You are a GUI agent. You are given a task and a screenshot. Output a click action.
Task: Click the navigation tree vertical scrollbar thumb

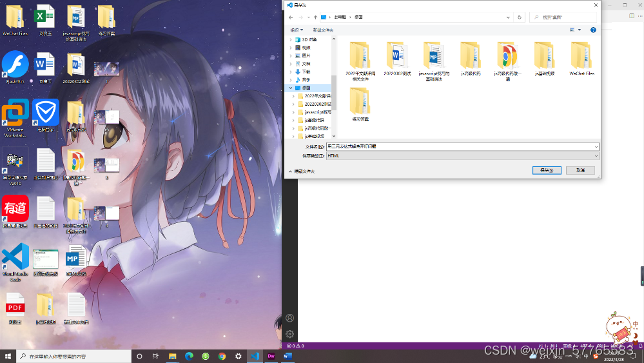coord(334,92)
